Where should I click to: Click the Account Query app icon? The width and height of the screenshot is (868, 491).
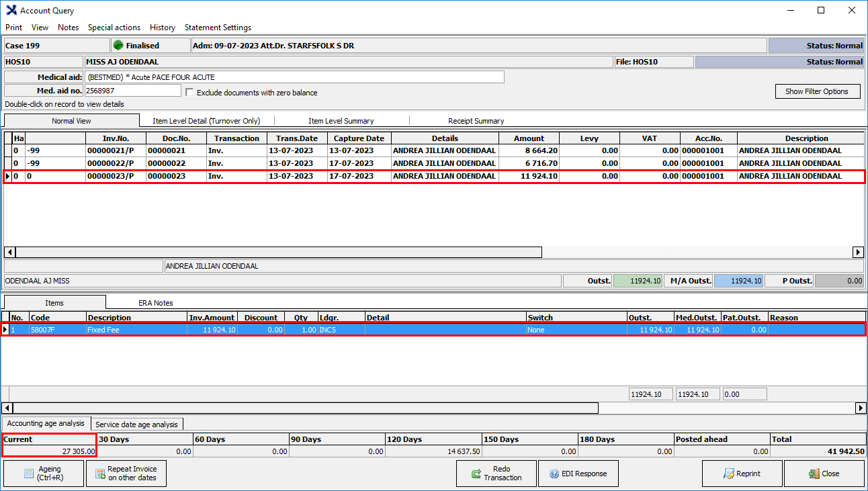pos(11,10)
